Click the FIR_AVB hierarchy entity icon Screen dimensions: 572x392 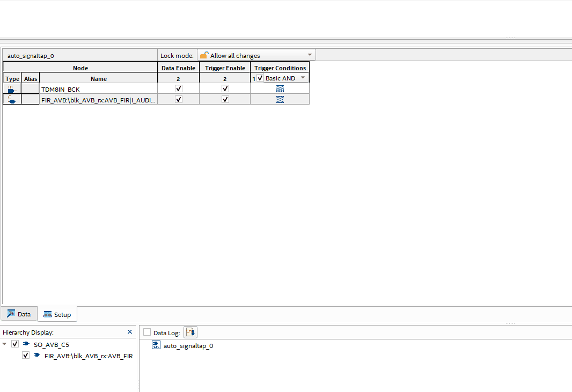[x=36, y=356]
